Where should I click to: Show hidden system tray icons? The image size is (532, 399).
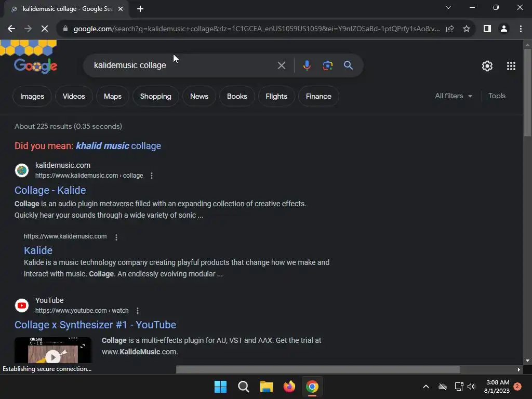426,387
